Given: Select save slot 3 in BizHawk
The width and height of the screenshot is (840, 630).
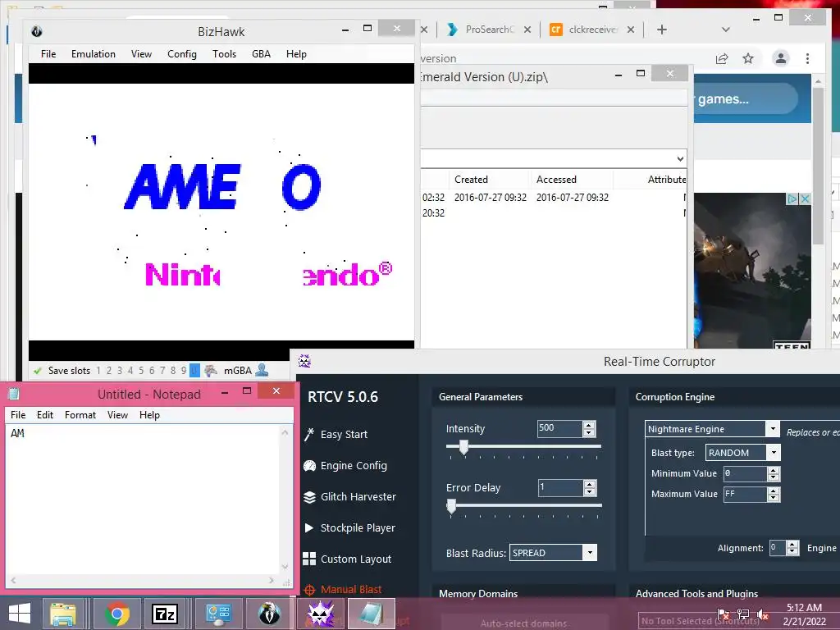Looking at the screenshot, I should [x=120, y=370].
